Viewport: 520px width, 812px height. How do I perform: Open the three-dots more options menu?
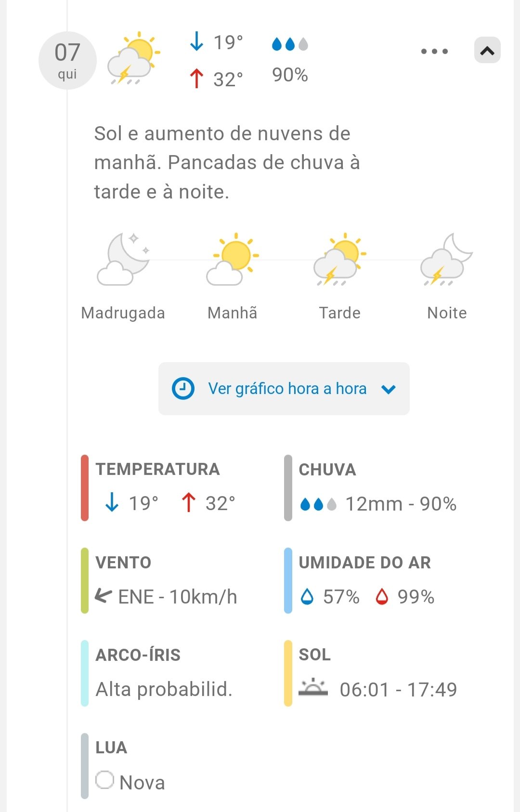(x=434, y=51)
